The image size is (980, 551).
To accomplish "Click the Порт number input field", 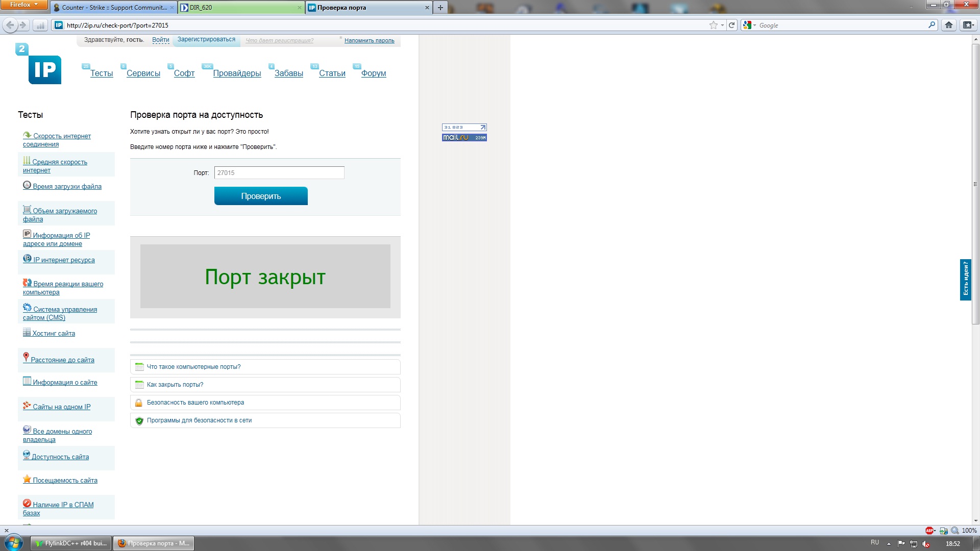I will coord(279,173).
